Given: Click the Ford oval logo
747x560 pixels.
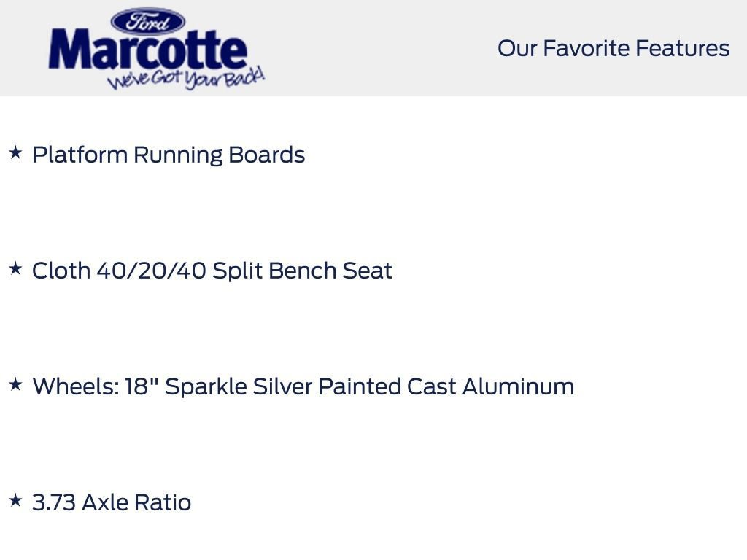Looking at the screenshot, I should [148, 21].
